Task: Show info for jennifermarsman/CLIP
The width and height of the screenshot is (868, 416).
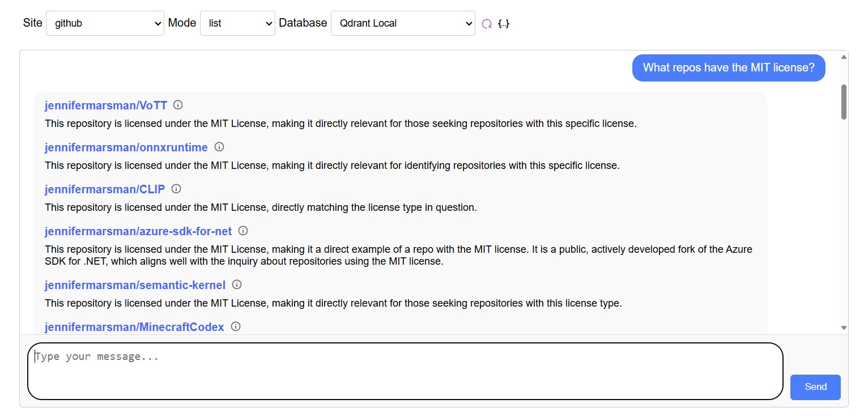Action: (x=176, y=189)
